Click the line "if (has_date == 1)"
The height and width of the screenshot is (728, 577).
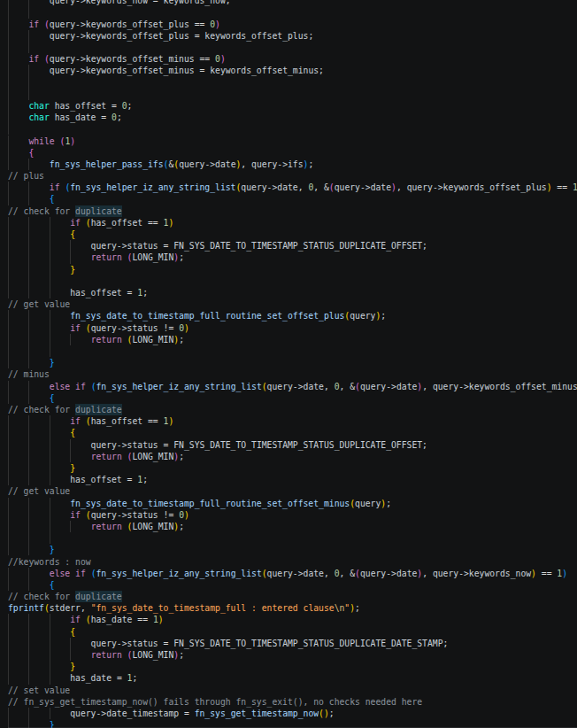click(x=116, y=620)
